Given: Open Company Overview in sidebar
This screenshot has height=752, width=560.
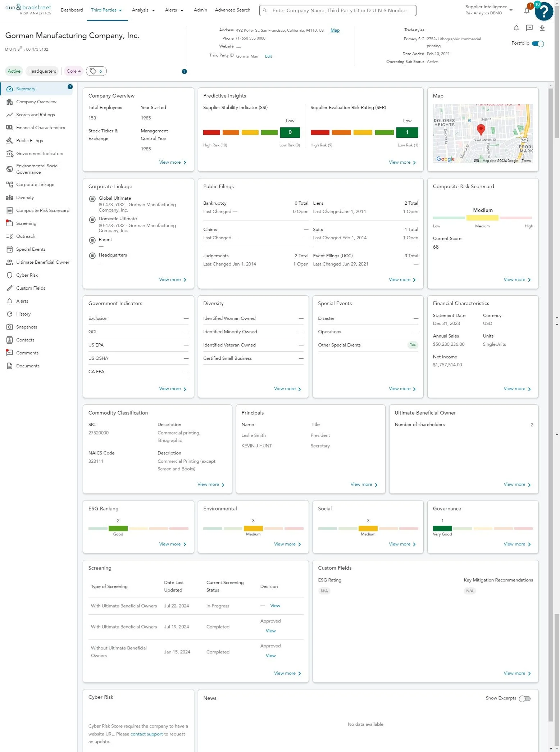Looking at the screenshot, I should pyautogui.click(x=36, y=102).
